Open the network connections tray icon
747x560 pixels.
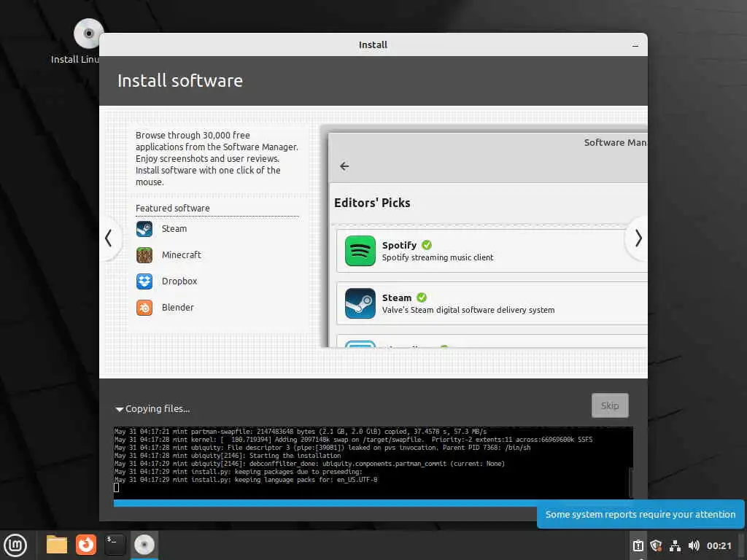[675, 545]
